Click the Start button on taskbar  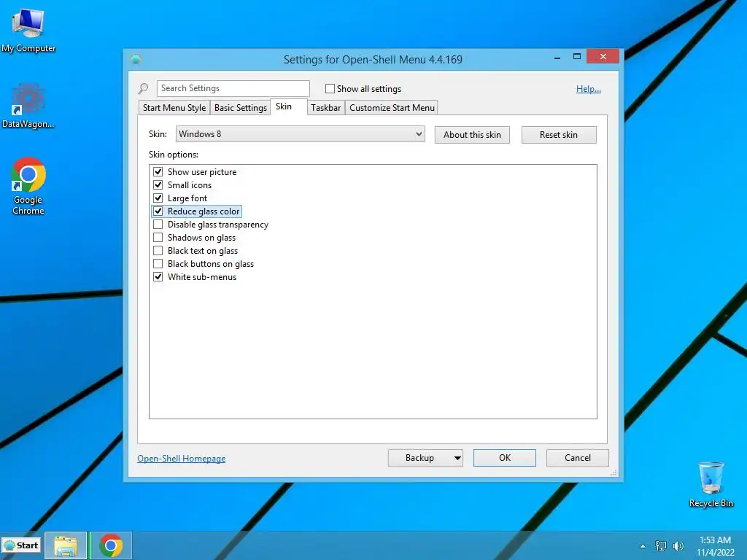21,545
